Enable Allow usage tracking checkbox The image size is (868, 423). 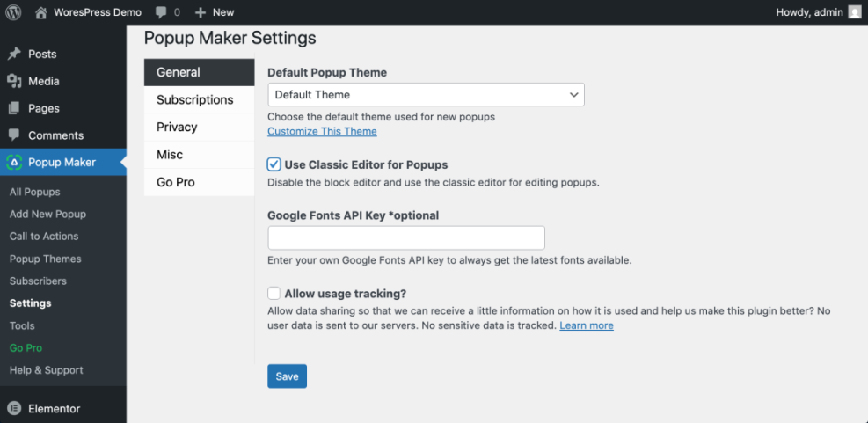point(274,293)
